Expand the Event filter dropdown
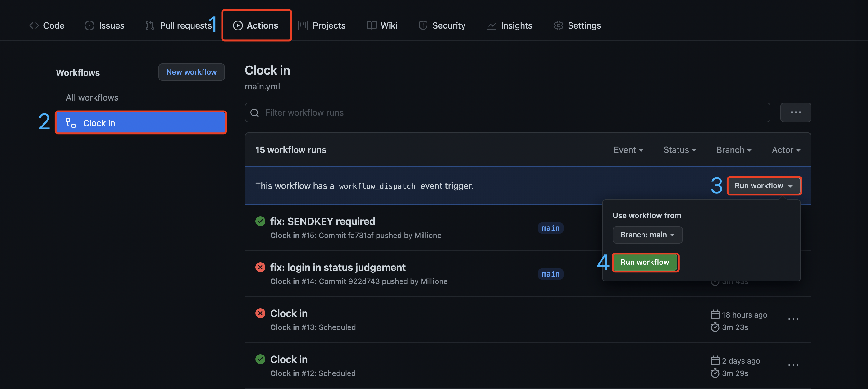Image resolution: width=868 pixels, height=389 pixels. coord(628,150)
